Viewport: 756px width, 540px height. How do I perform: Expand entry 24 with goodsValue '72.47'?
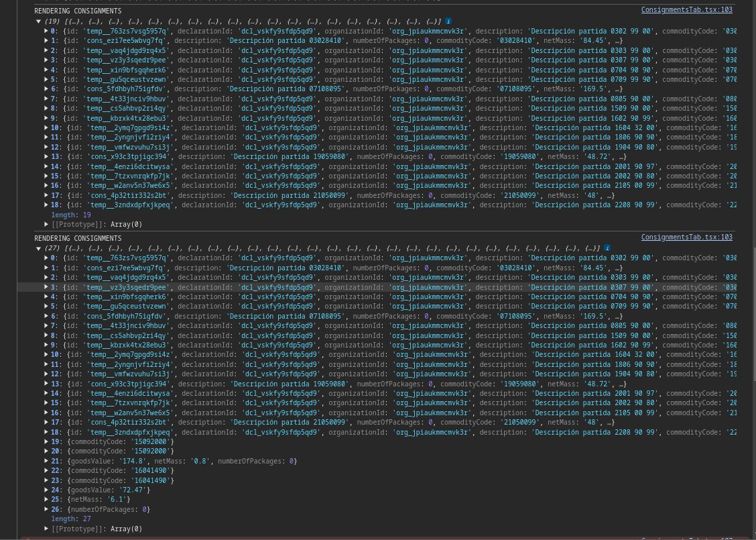coord(46,490)
